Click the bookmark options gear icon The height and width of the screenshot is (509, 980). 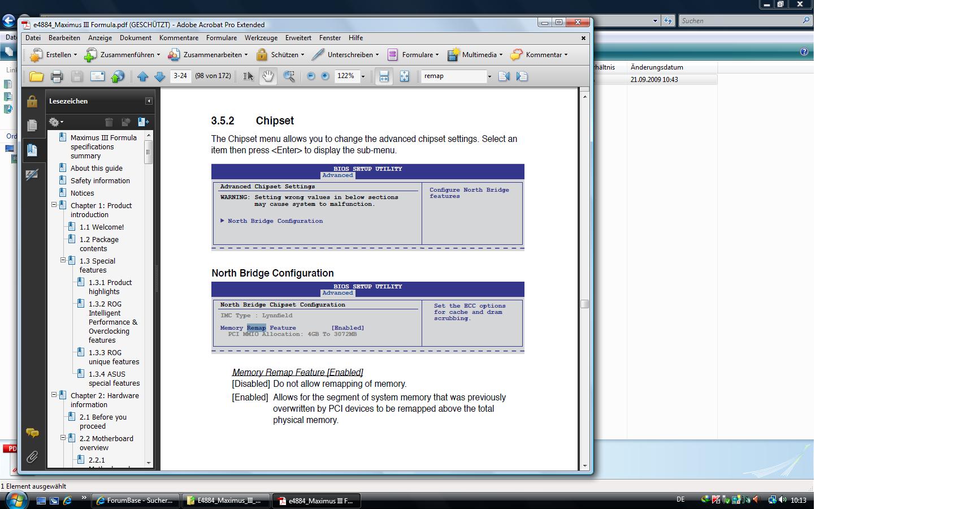(55, 122)
